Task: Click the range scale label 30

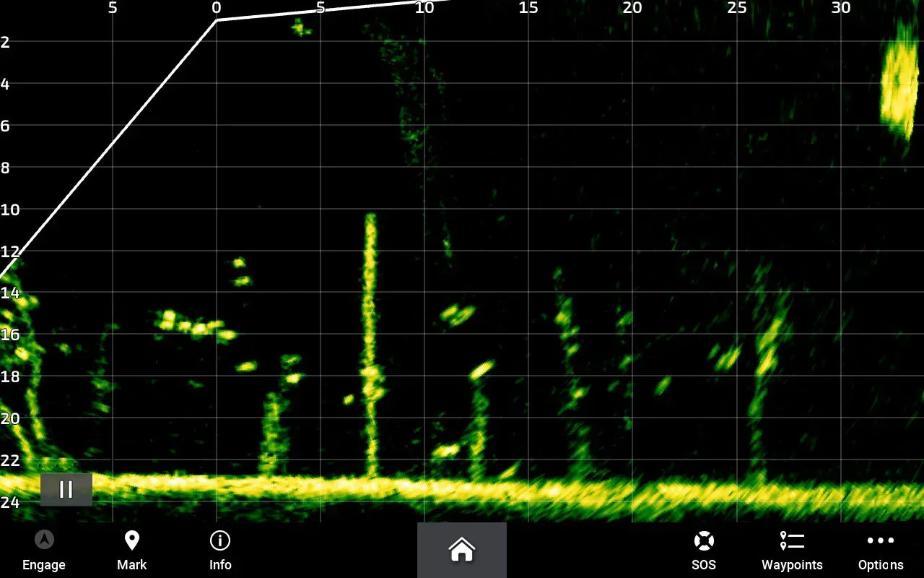Action: coord(840,8)
